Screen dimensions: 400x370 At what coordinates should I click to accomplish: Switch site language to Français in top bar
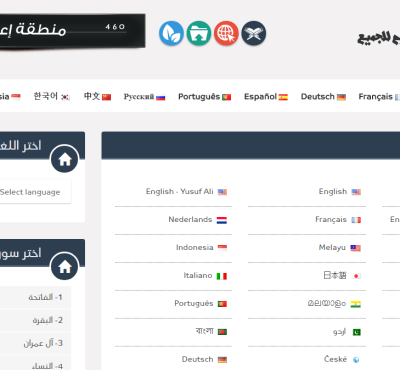[x=379, y=97]
